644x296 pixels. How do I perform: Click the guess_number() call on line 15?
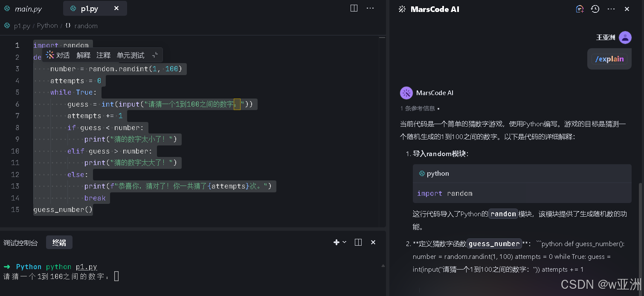[63, 210]
